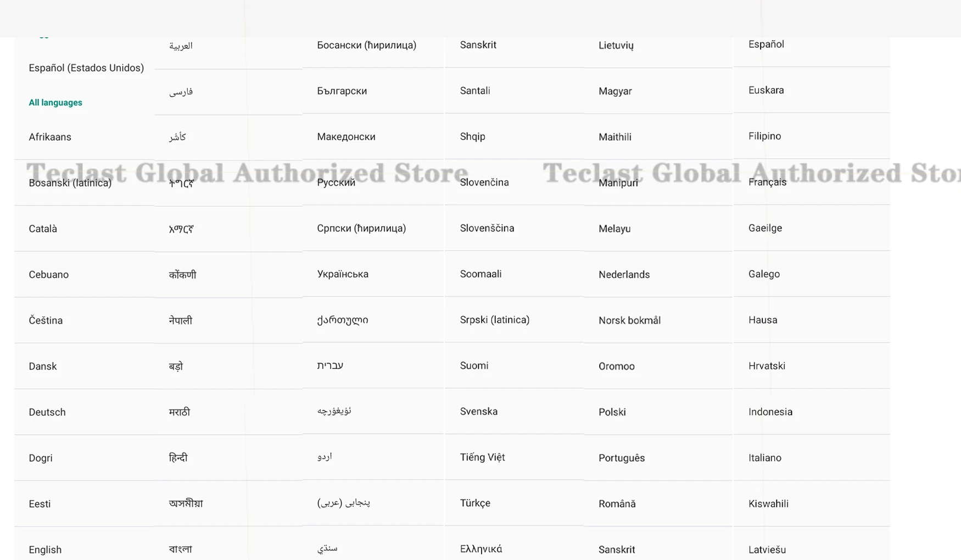Viewport: 961px width, 560px height.
Task: Select Hindi (हिन्दी) language
Action: (x=178, y=457)
